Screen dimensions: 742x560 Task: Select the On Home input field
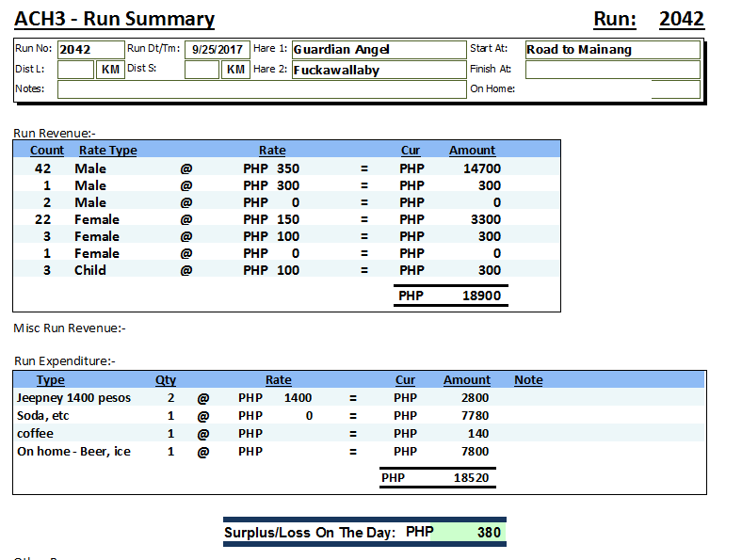coord(675,89)
